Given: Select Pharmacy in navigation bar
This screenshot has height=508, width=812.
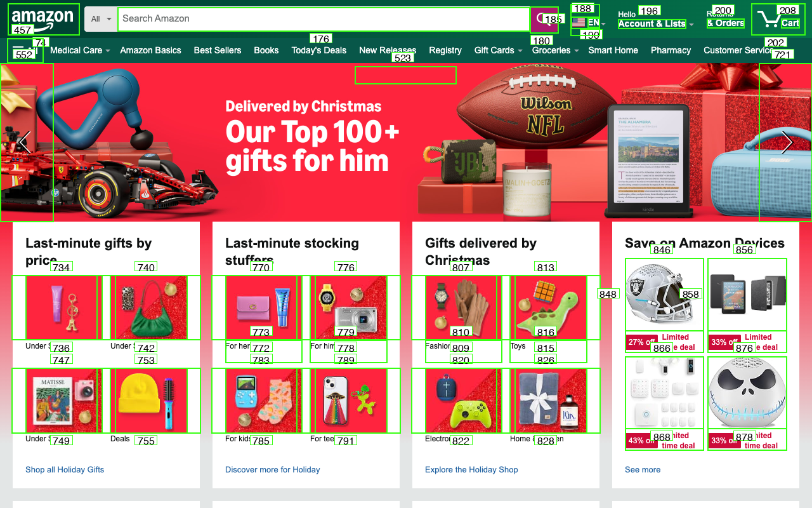Looking at the screenshot, I should click(671, 50).
